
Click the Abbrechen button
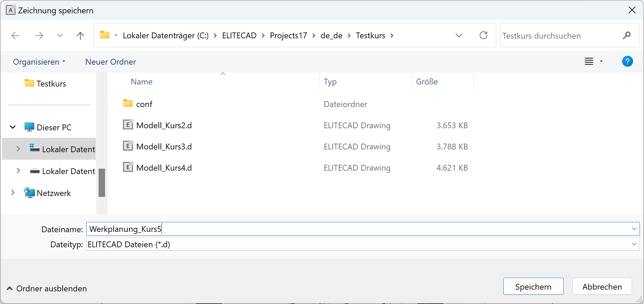click(x=602, y=287)
